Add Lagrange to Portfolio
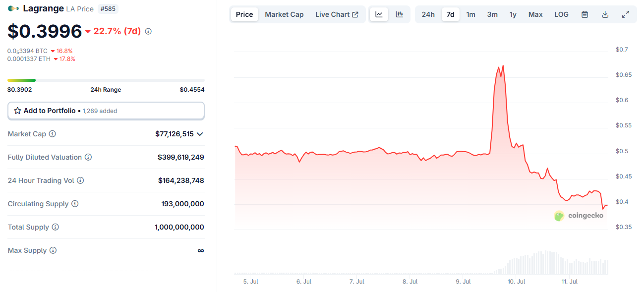 point(106,111)
